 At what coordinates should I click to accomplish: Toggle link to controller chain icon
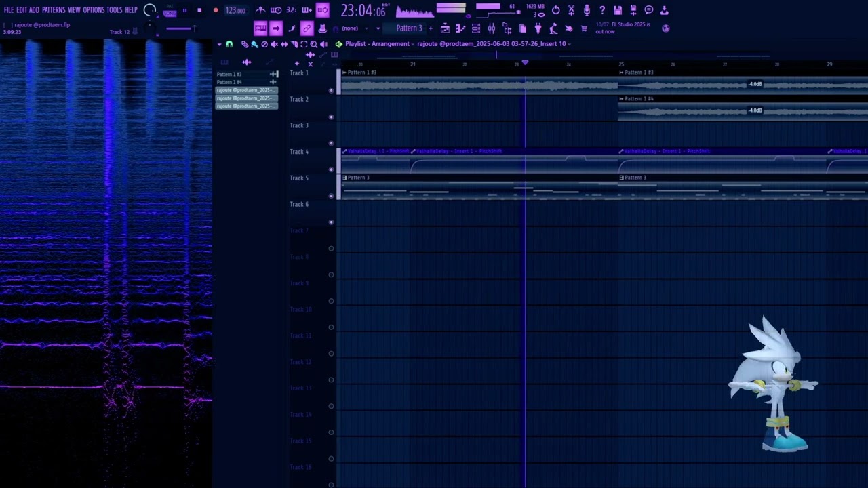pos(307,28)
